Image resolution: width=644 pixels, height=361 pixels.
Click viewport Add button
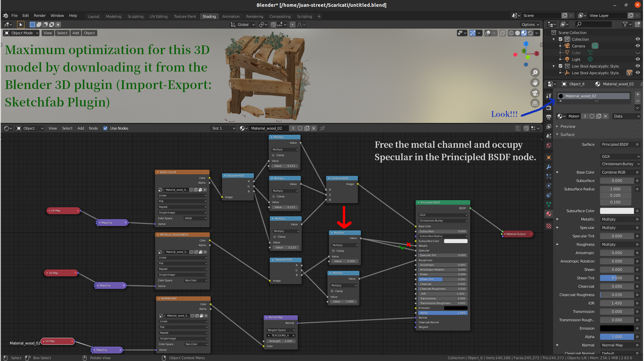pyautogui.click(x=75, y=33)
